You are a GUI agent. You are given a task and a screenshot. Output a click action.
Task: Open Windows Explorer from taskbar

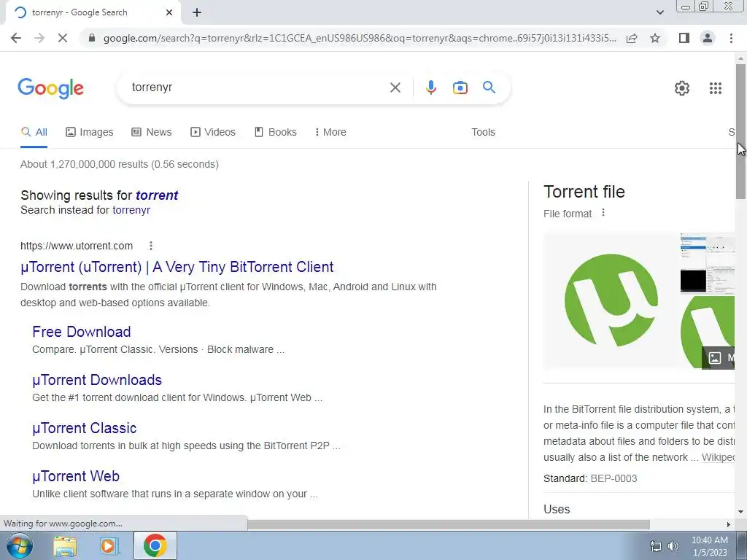tap(65, 545)
